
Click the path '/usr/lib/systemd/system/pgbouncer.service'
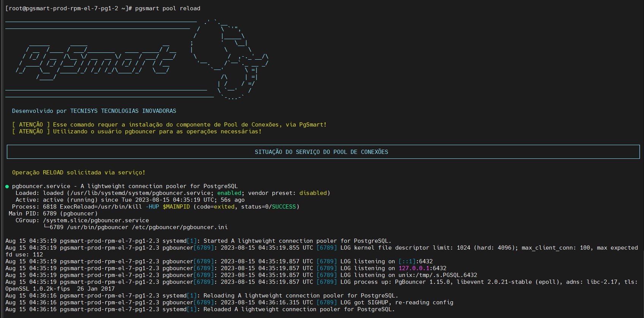point(140,193)
